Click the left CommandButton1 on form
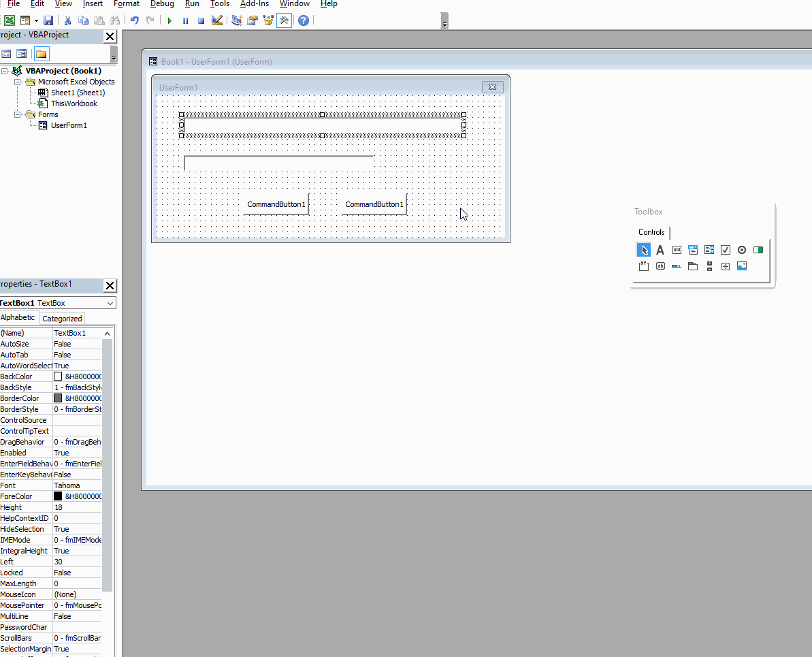This screenshot has height=657, width=812. (276, 204)
